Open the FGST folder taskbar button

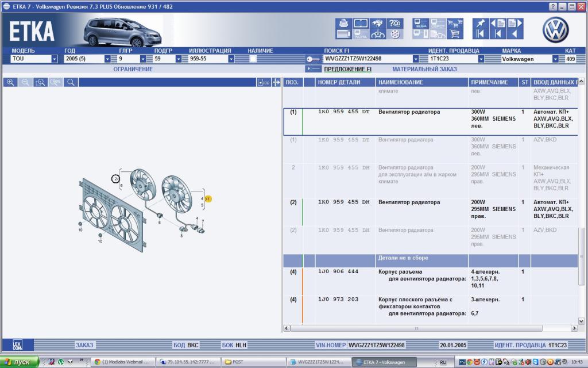[x=253, y=362]
